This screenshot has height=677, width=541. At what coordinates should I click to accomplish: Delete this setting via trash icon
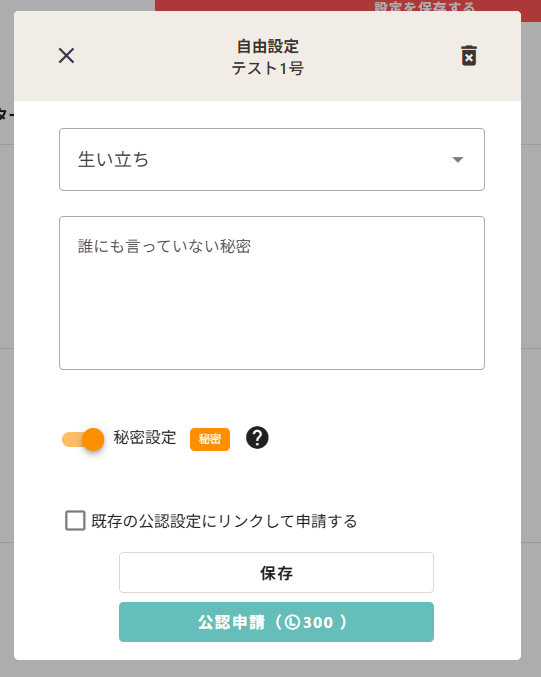click(x=469, y=56)
